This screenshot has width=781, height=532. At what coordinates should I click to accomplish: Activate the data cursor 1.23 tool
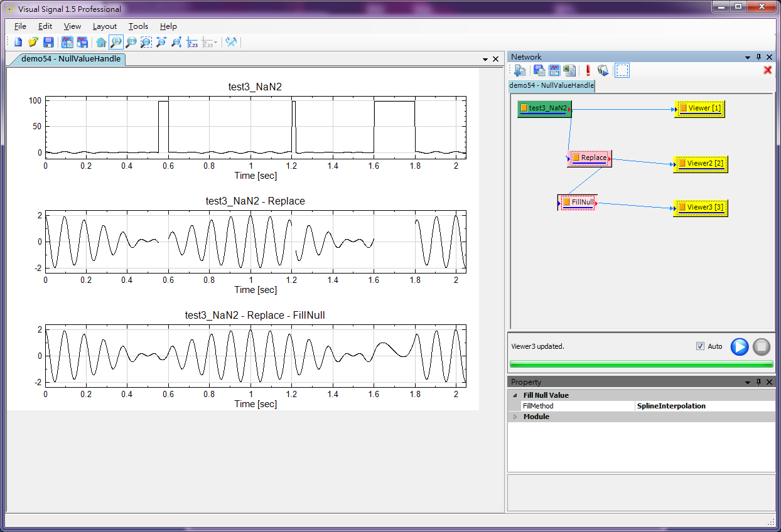(x=192, y=42)
